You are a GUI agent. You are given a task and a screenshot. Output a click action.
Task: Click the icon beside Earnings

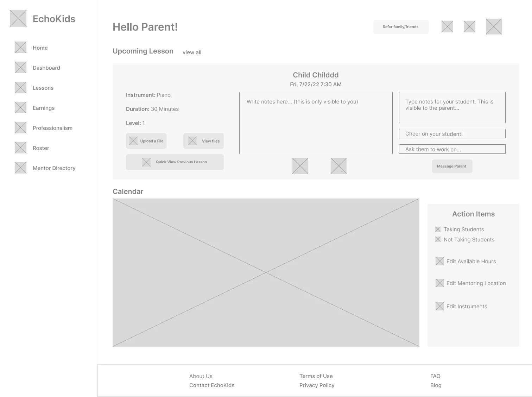(x=20, y=108)
